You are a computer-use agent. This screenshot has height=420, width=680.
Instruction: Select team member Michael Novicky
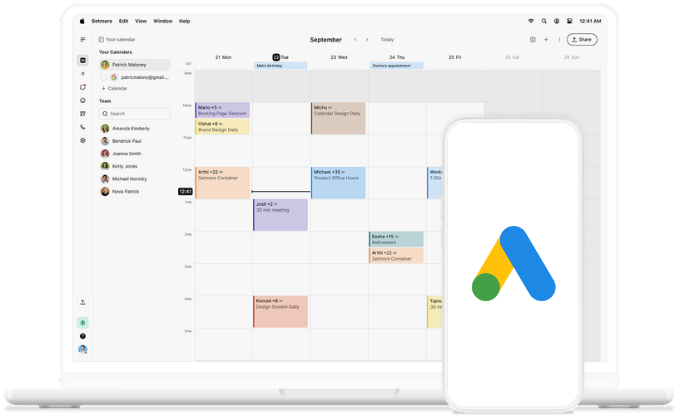point(124,179)
